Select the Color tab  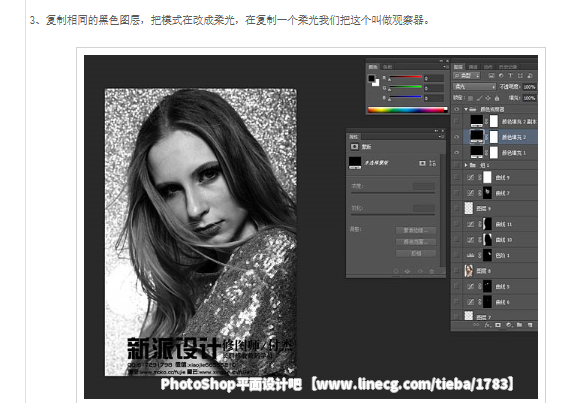373,67
